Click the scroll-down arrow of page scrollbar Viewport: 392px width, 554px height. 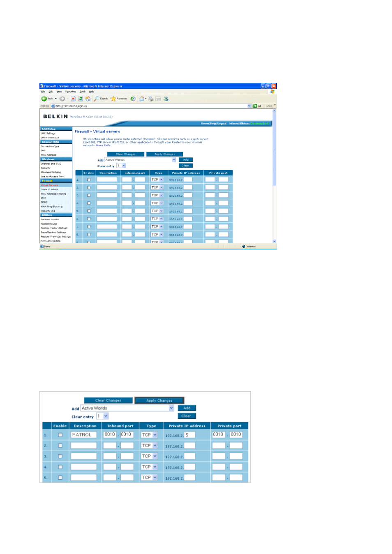(x=274, y=242)
